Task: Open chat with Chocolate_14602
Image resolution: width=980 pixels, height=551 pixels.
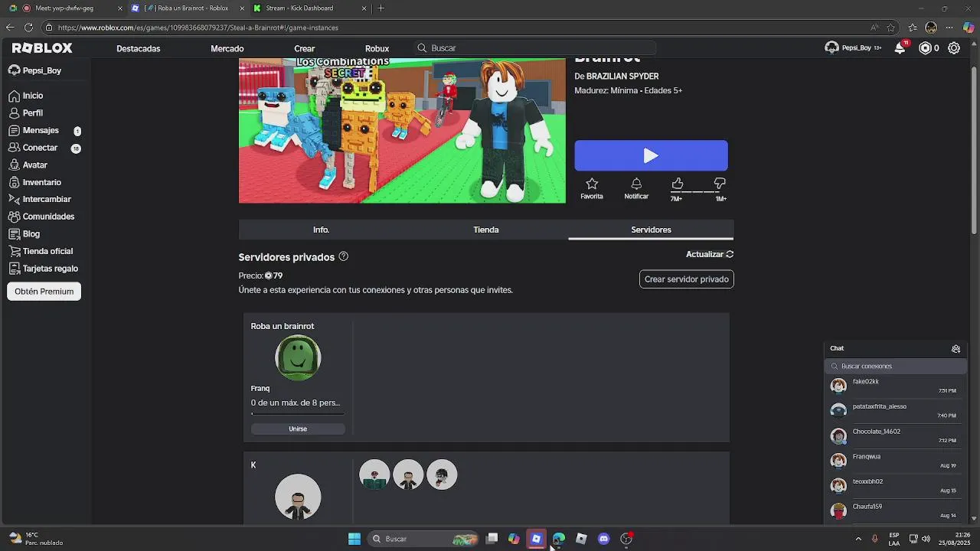Action: tap(896, 435)
